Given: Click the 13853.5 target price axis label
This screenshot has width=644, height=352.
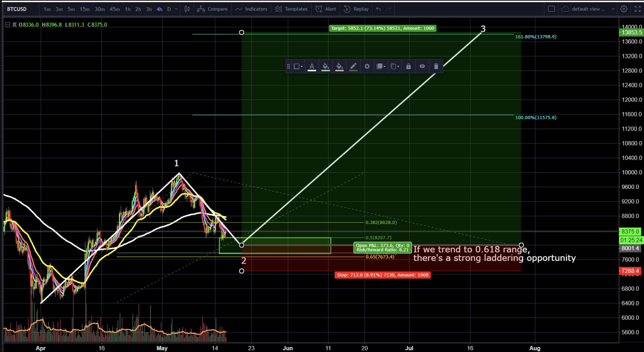Looking at the screenshot, I should point(631,32).
